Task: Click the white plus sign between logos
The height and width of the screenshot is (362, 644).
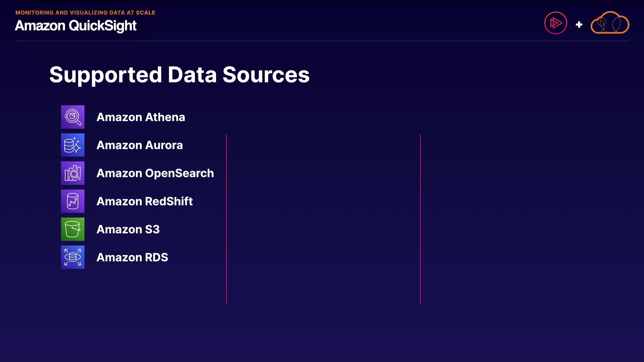Action: click(x=579, y=24)
